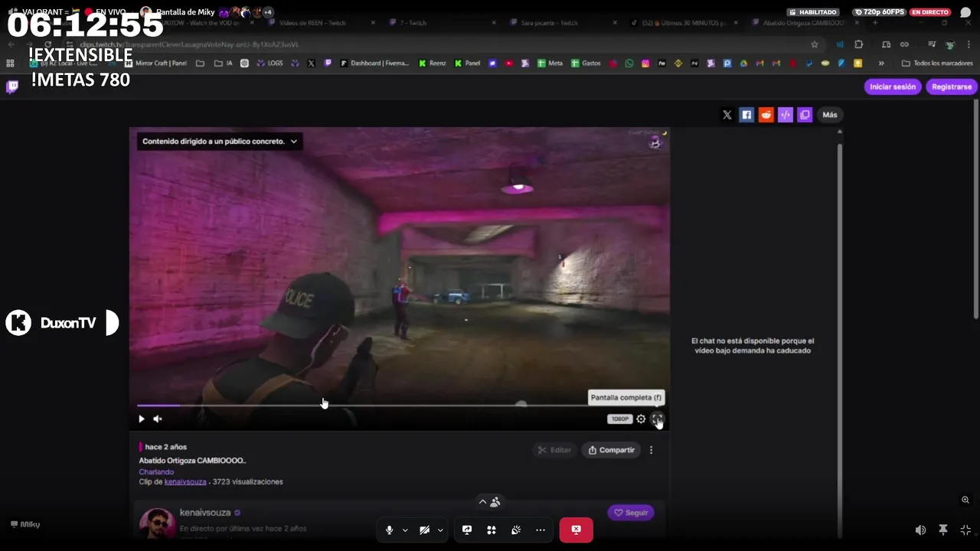Get the embed code icon
The image size is (980, 551).
coord(786,115)
